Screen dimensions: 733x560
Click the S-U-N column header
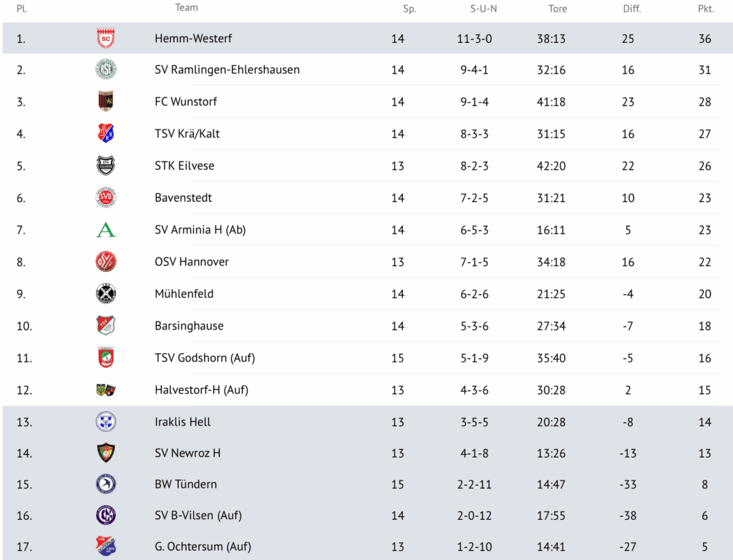(483, 9)
